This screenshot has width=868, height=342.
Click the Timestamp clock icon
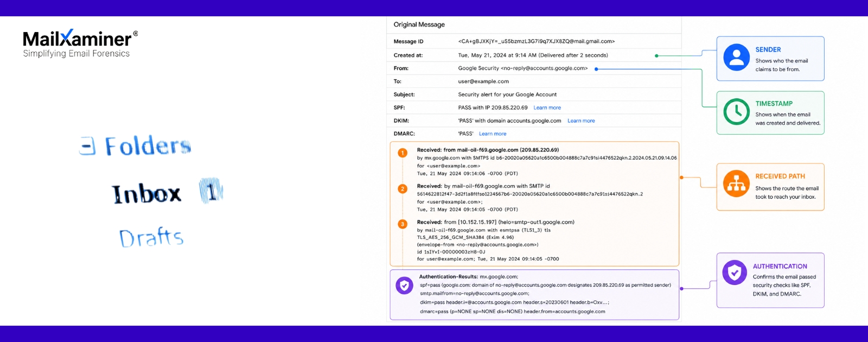click(x=736, y=111)
